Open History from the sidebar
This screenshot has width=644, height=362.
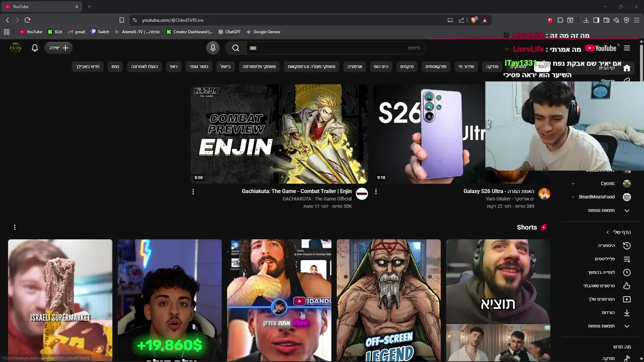614,245
